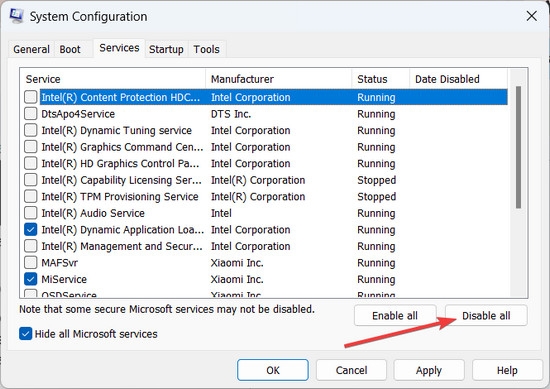Click the Apply button
Screen dimensions: 550x389
pyautogui.click(x=429, y=370)
